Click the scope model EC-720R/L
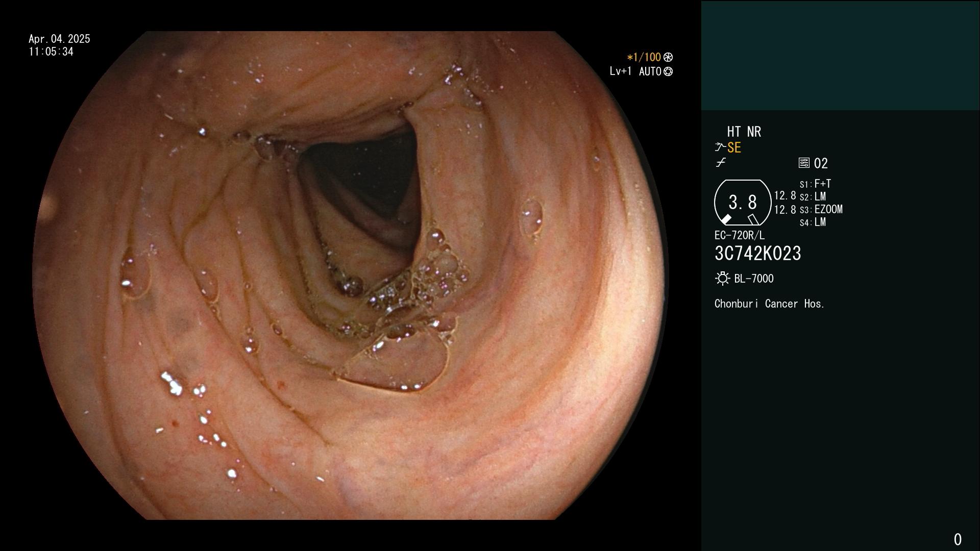This screenshot has width=980, height=551. (x=740, y=235)
